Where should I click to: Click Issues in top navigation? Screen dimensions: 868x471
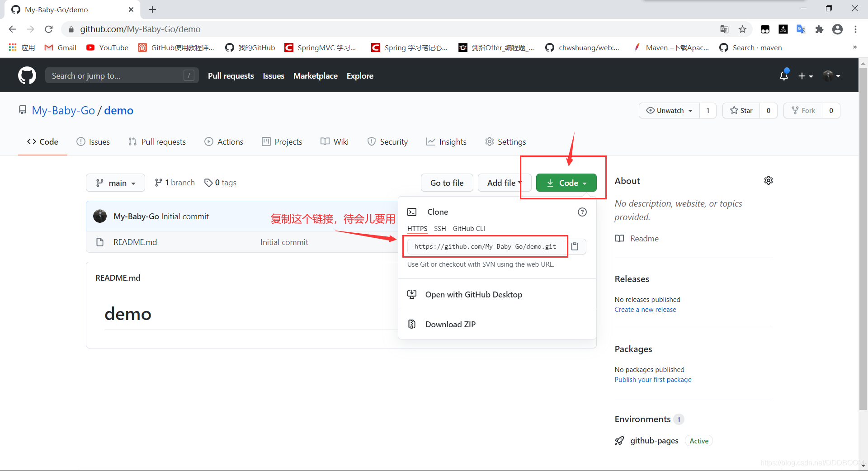[x=274, y=76]
